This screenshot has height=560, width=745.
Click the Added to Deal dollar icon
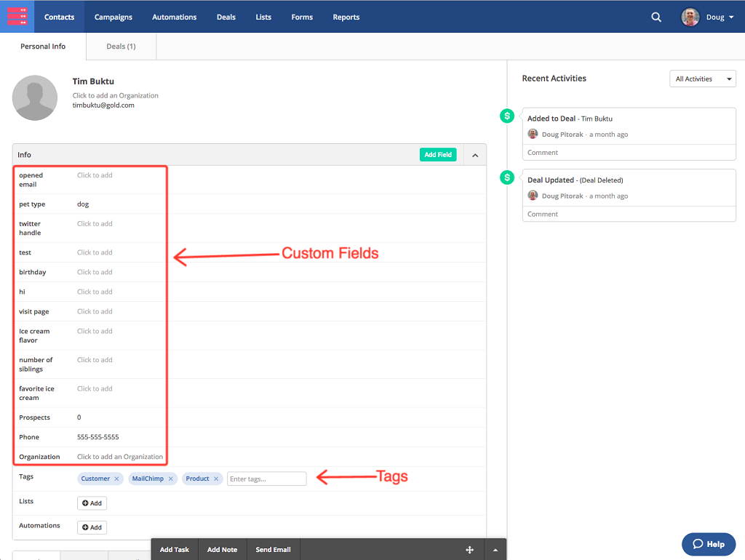507,116
